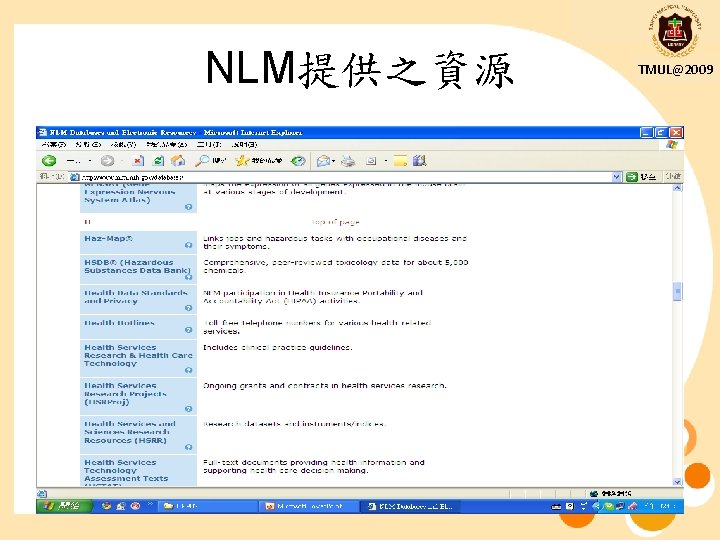
Task: Open the Health Hotlines link
Action: (x=119, y=323)
